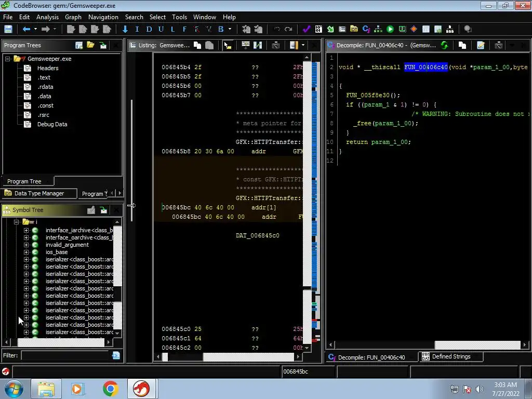Show the function graph hierarchy icon
Viewport: 532px width, 399px height.
point(378,29)
